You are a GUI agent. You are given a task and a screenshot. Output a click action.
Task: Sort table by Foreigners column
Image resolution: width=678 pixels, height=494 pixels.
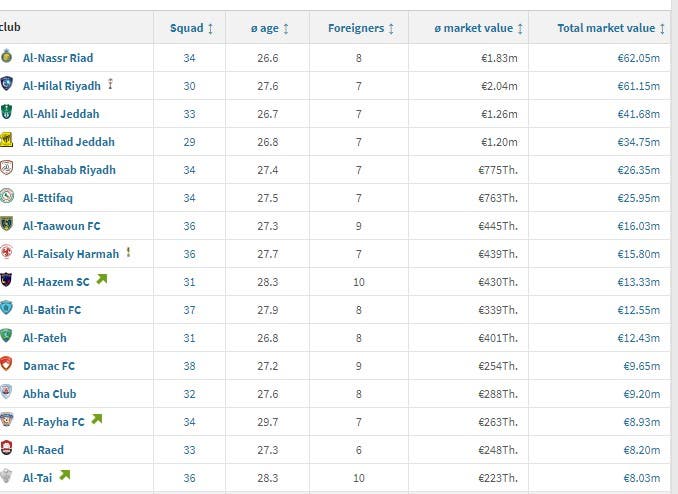point(360,28)
